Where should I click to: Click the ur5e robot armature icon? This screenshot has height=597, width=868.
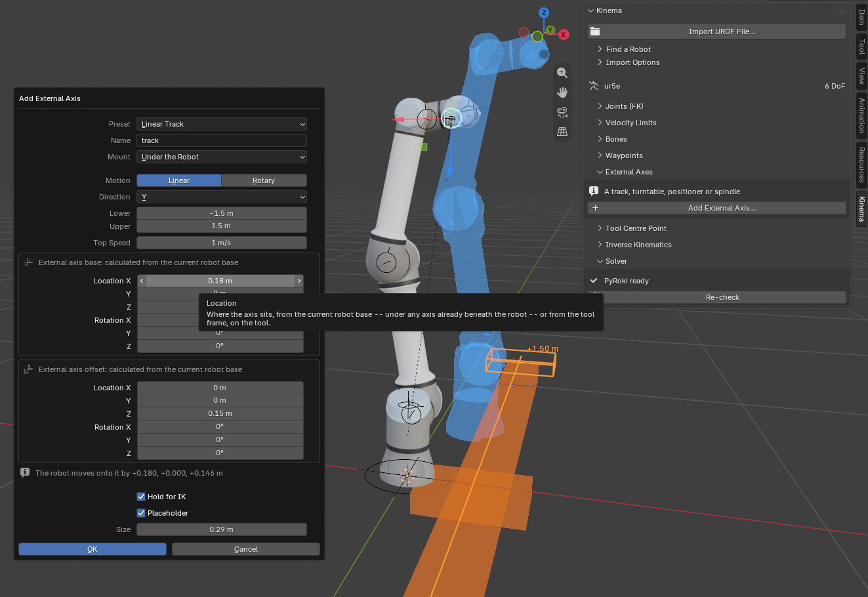(x=594, y=86)
